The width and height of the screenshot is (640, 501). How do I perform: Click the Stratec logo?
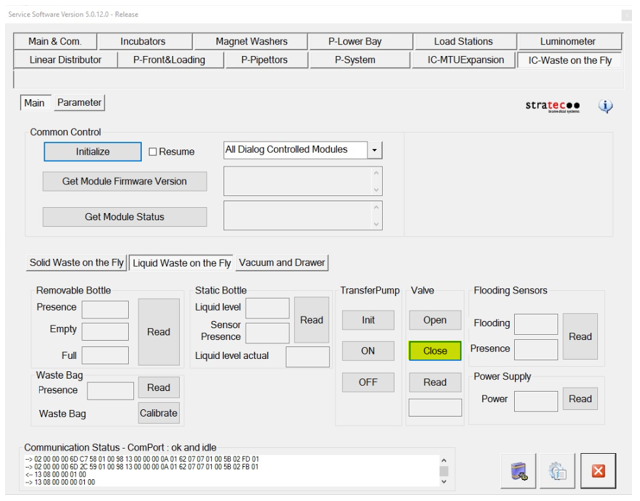pyautogui.click(x=552, y=106)
